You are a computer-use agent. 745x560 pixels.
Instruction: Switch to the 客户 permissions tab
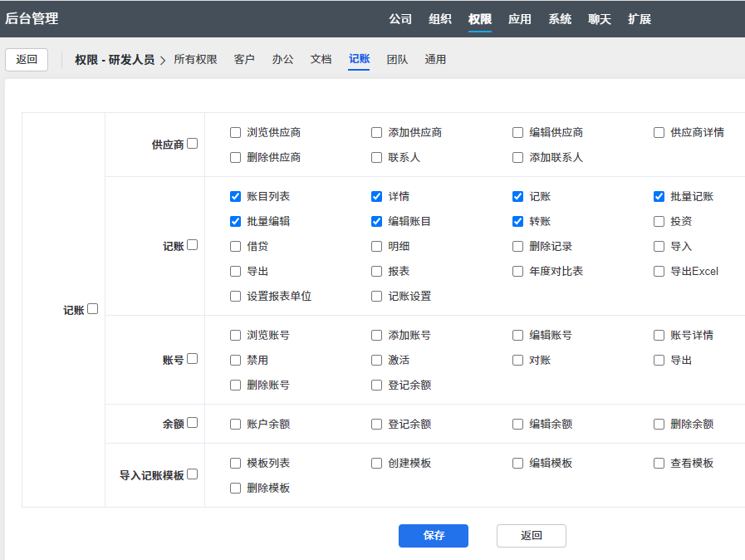pyautogui.click(x=244, y=60)
